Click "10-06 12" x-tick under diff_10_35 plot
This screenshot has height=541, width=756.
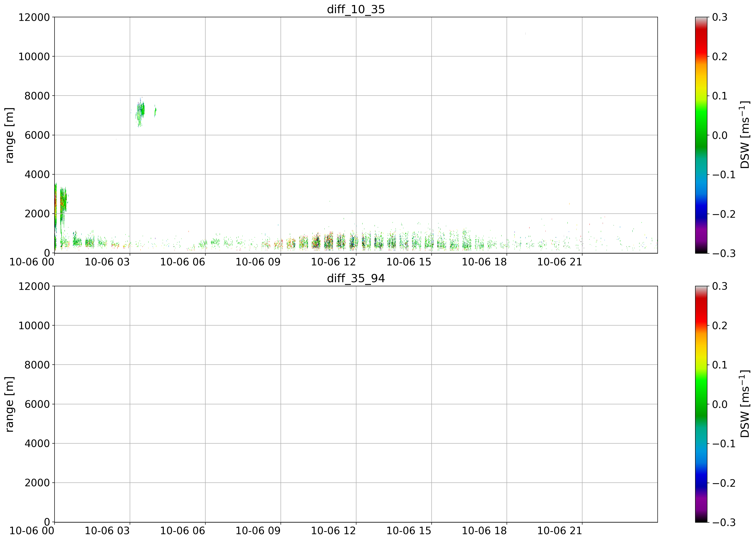[x=333, y=262]
